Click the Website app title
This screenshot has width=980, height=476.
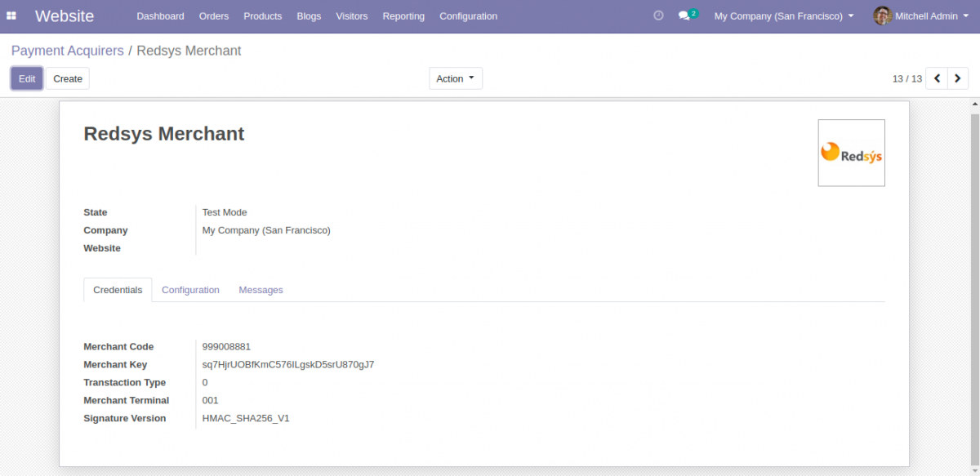(65, 16)
